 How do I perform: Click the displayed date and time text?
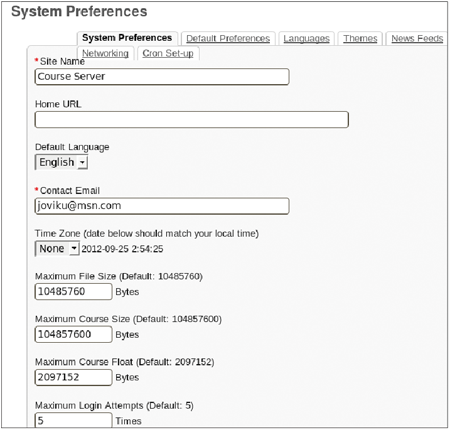point(122,249)
